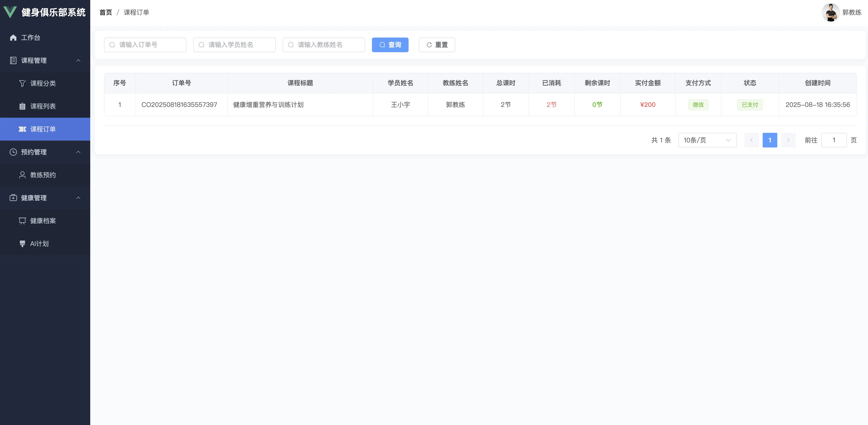Viewport: 868px width, 425px height.
Task: Go to 首页 via breadcrumb
Action: pyautogui.click(x=106, y=12)
